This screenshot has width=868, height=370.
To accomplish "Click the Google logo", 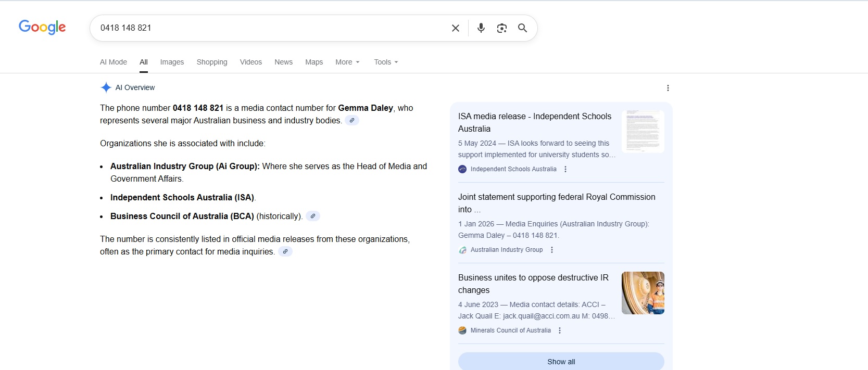I will [x=42, y=27].
